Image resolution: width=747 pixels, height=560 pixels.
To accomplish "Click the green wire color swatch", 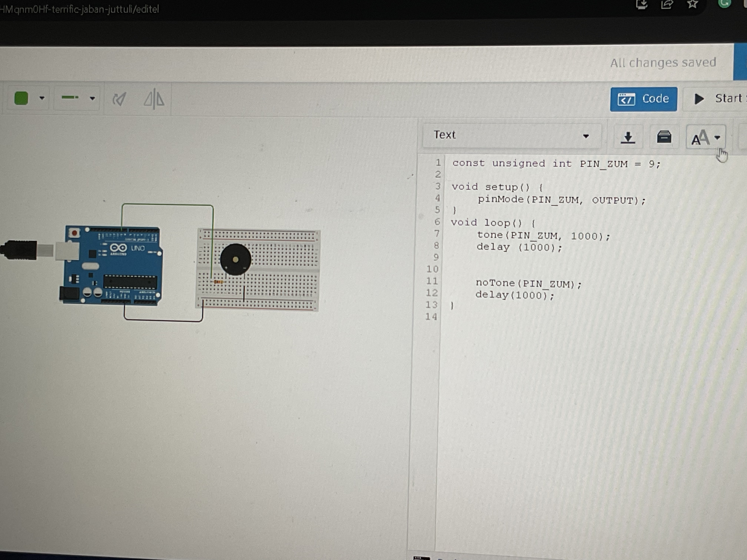I will tap(21, 99).
